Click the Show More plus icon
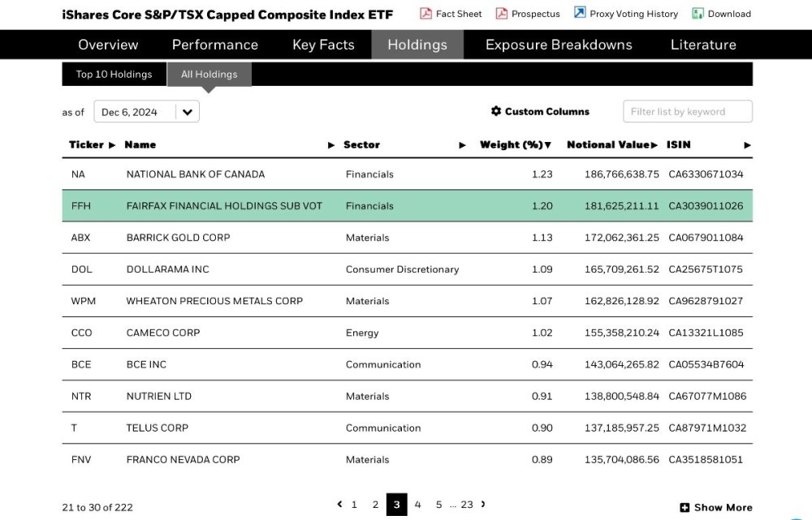812x520 pixels. [x=685, y=508]
